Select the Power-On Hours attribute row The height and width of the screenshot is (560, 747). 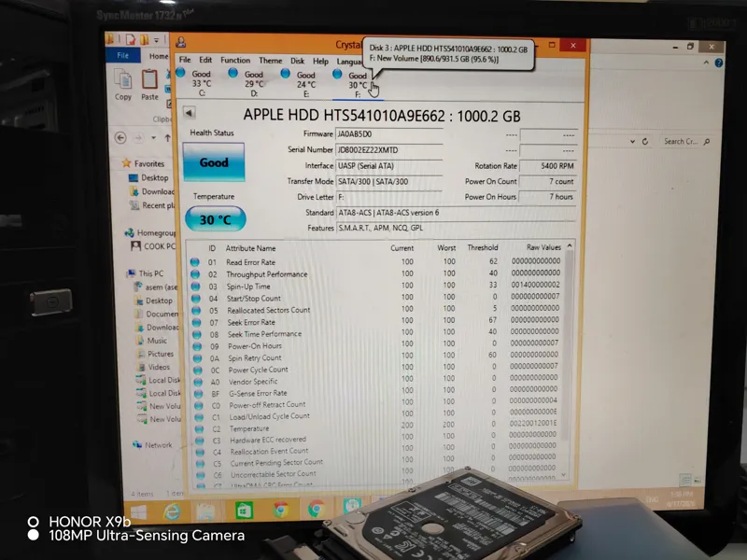376,345
